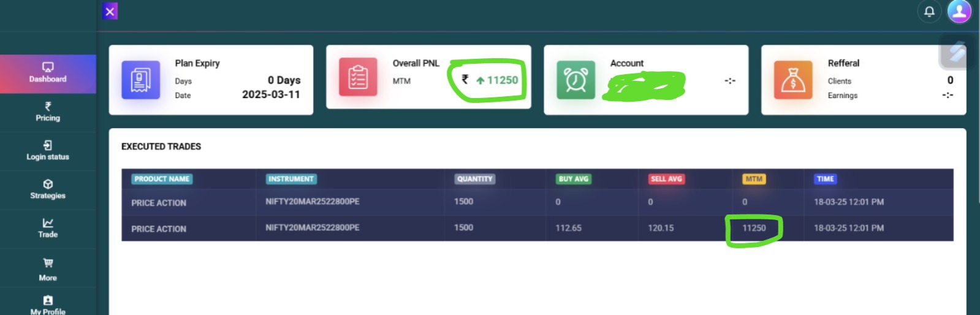This screenshot has width=980, height=315.
Task: Click the Sell Avg column header
Action: tap(666, 179)
